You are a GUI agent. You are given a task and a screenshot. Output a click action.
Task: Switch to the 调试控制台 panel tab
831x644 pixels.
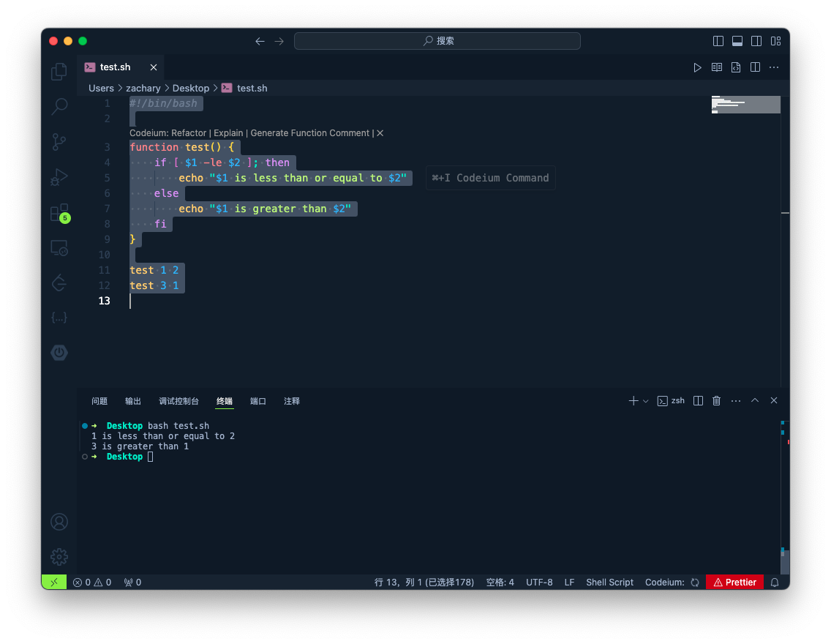point(178,401)
